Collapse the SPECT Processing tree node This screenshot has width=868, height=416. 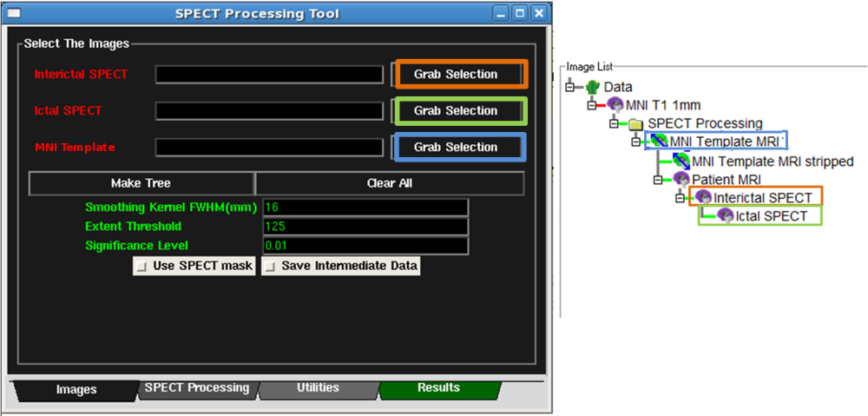(615, 123)
